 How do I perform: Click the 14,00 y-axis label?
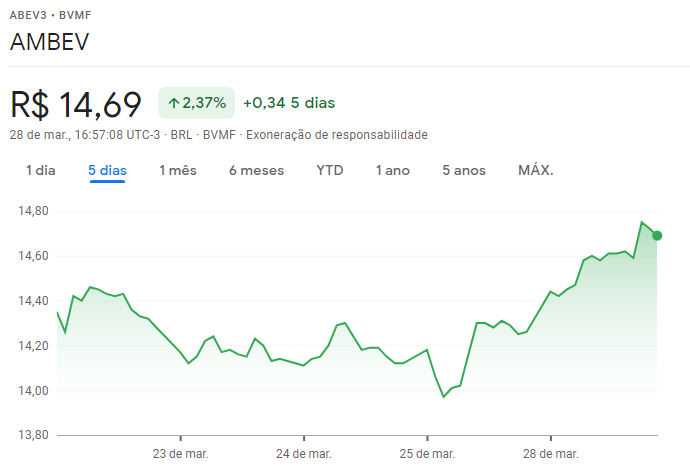33,391
